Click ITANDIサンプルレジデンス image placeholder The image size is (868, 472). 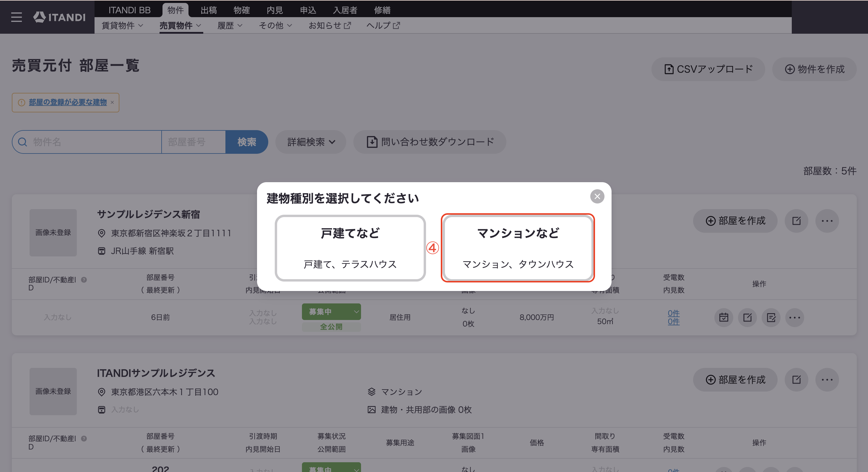pos(53,392)
